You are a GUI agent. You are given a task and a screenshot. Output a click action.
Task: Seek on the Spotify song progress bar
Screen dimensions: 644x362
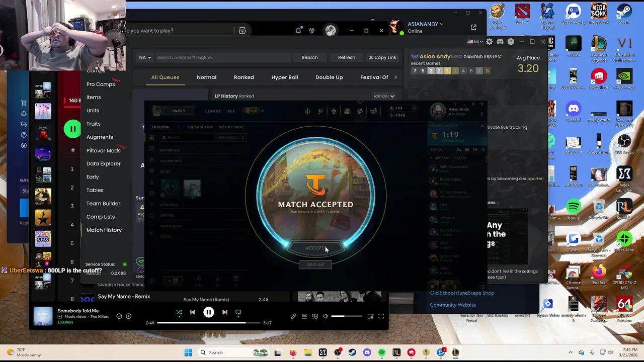click(x=209, y=323)
